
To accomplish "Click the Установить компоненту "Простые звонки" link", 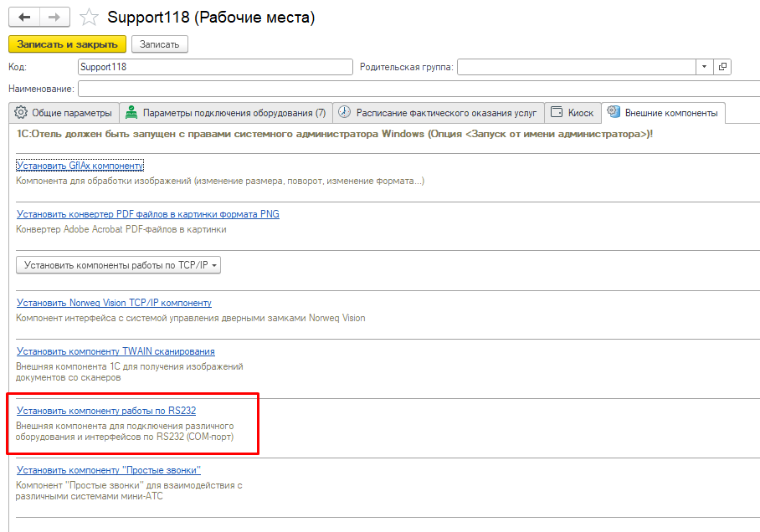I will (109, 470).
